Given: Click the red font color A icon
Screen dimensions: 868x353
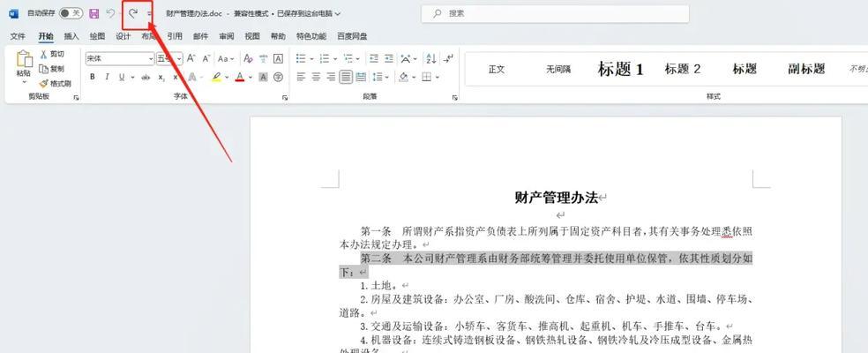Looking at the screenshot, I should tap(240, 77).
